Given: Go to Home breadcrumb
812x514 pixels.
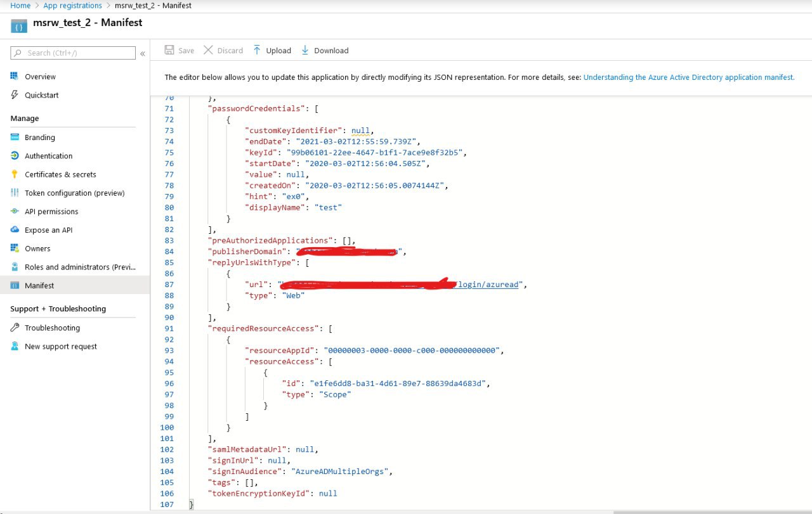Looking at the screenshot, I should coord(20,6).
